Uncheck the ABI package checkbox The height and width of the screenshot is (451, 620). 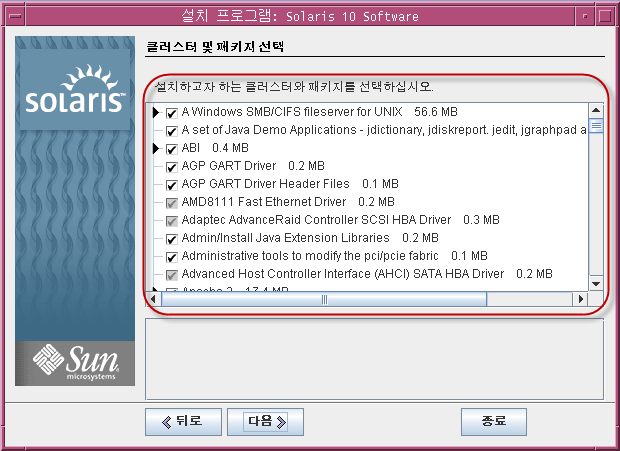pos(171,149)
